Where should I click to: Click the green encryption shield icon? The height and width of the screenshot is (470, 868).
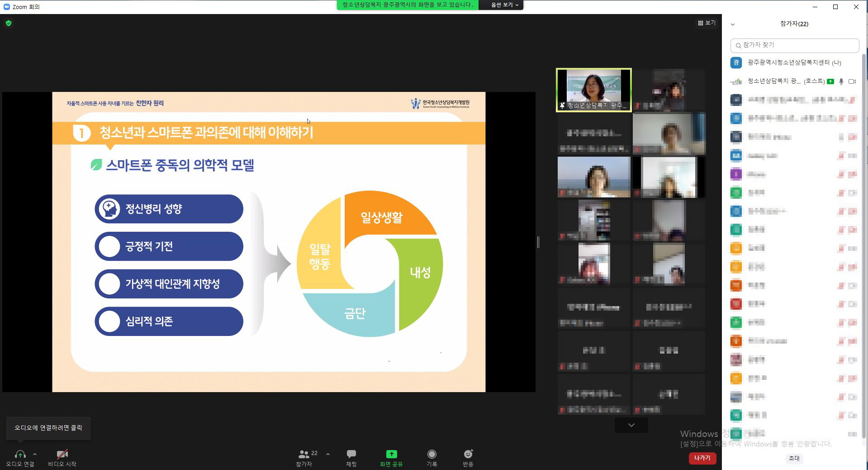[9, 23]
